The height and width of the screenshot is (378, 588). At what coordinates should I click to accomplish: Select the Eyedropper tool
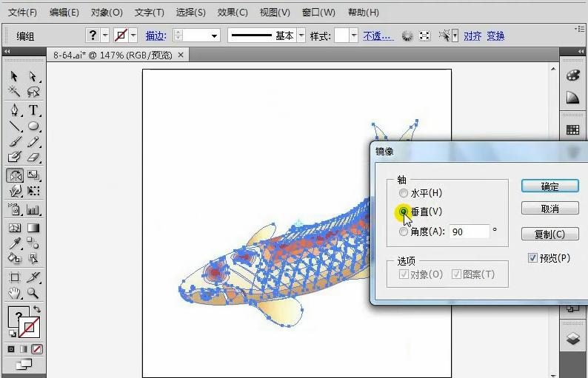pos(14,243)
